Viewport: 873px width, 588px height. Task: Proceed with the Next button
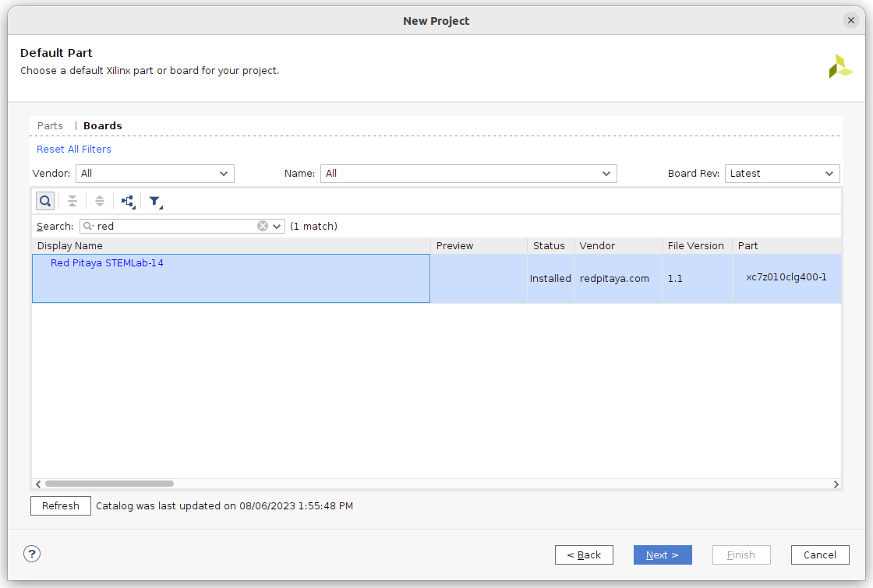pos(663,555)
